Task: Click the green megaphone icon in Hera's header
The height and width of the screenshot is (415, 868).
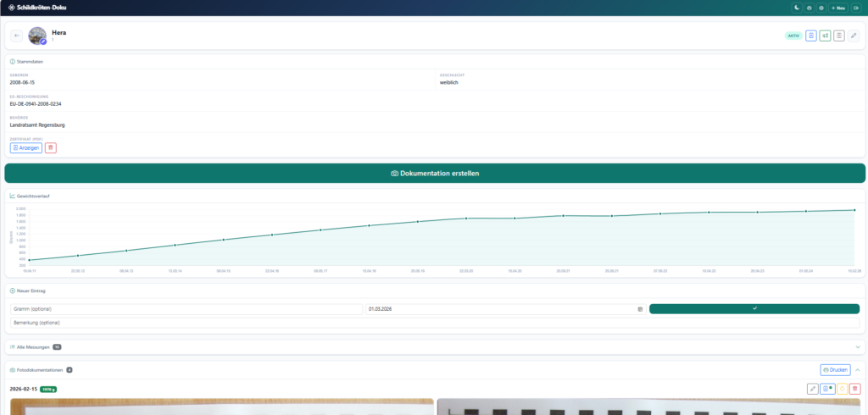Action: [x=825, y=36]
